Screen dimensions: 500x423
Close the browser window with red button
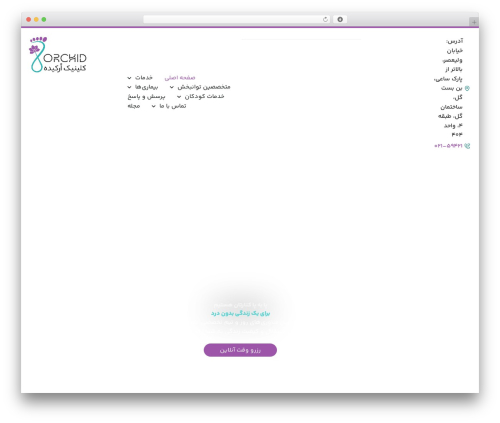point(29,19)
